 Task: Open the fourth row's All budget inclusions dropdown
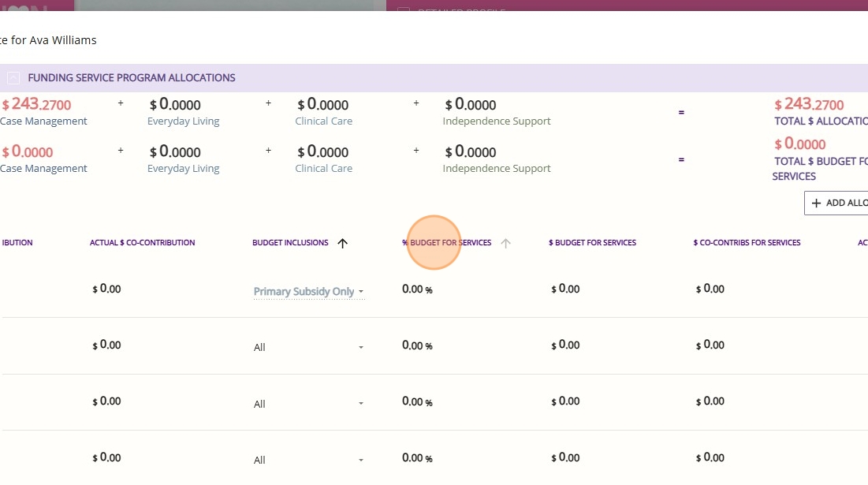tap(308, 460)
